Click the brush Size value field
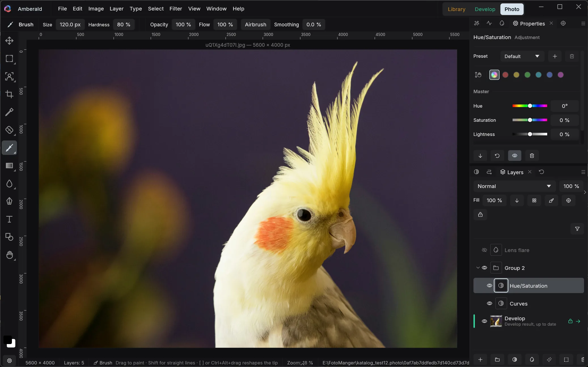Screen dimensions: 588x367 [x=70, y=25]
